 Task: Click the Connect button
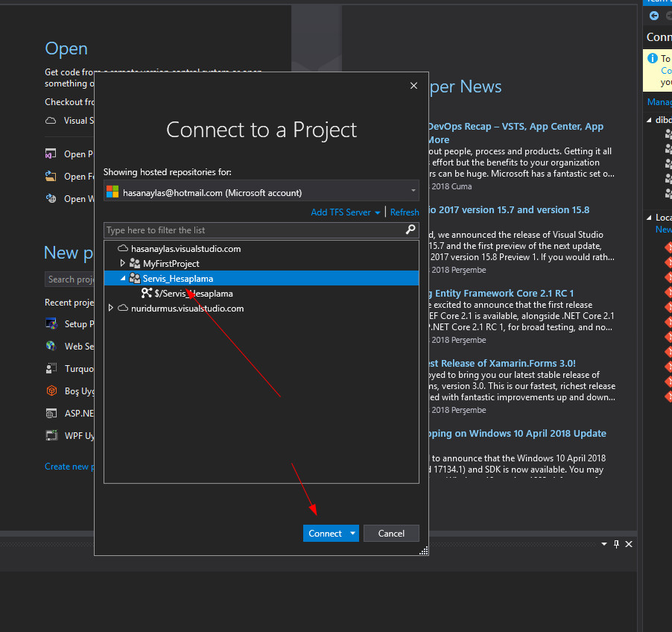coord(326,534)
